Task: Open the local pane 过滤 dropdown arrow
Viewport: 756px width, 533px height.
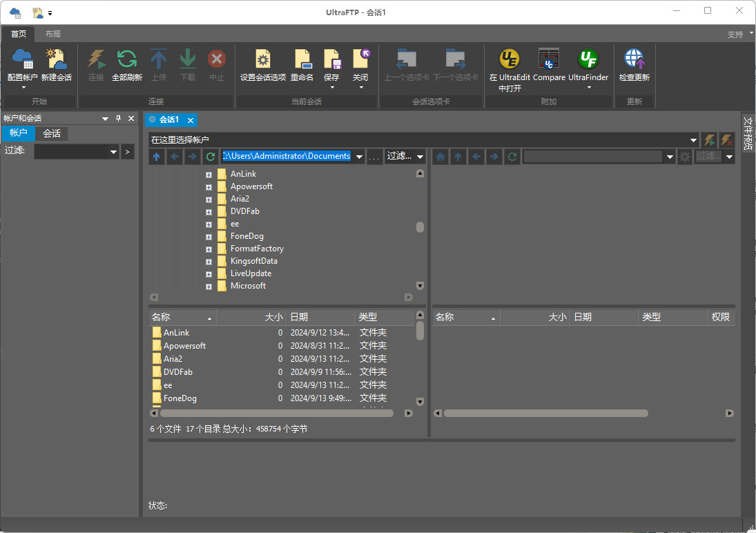Action: (x=420, y=157)
